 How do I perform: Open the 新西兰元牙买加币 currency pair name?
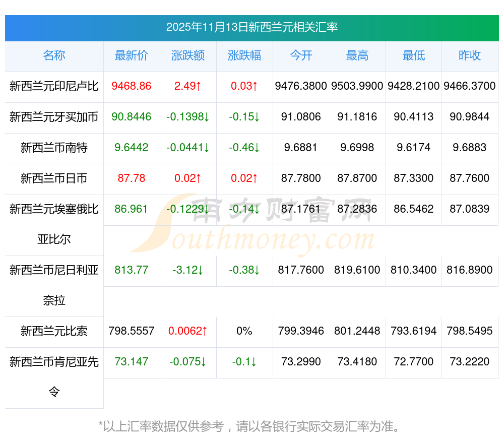click(54, 117)
